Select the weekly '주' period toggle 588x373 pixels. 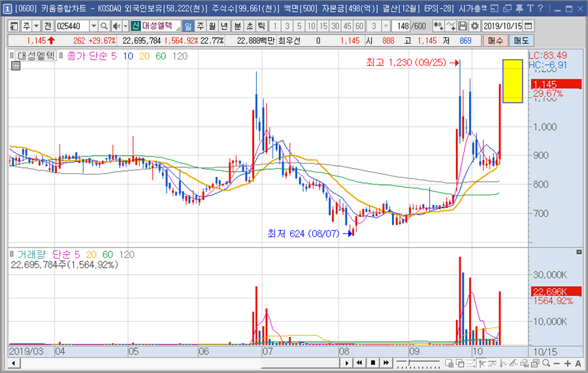click(x=201, y=26)
